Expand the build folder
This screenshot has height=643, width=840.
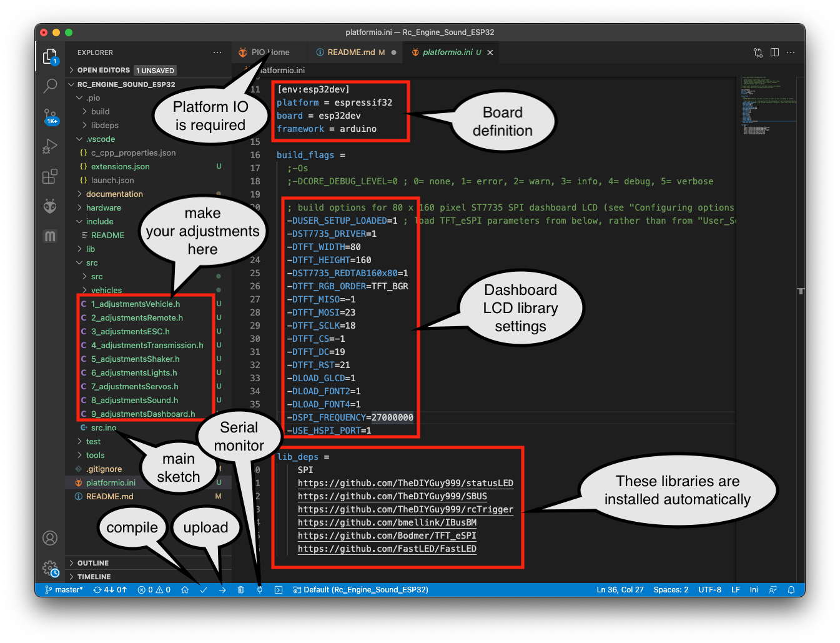[149, 112]
